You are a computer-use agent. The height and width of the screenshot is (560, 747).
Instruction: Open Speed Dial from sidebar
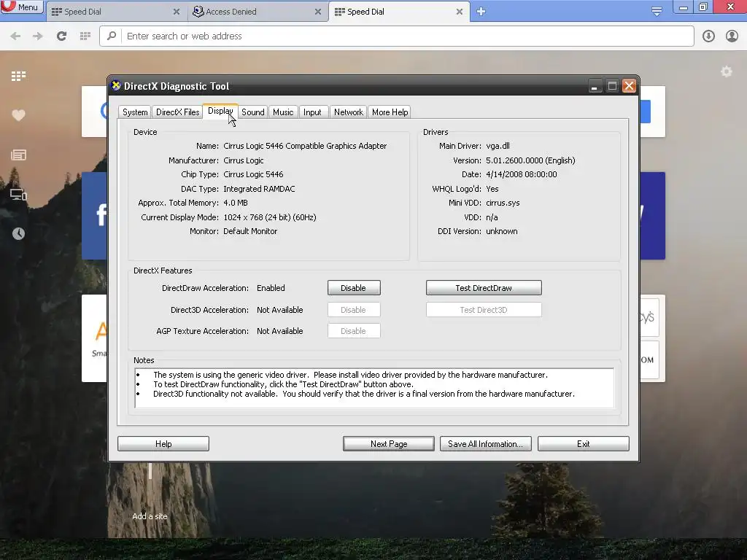click(18, 76)
